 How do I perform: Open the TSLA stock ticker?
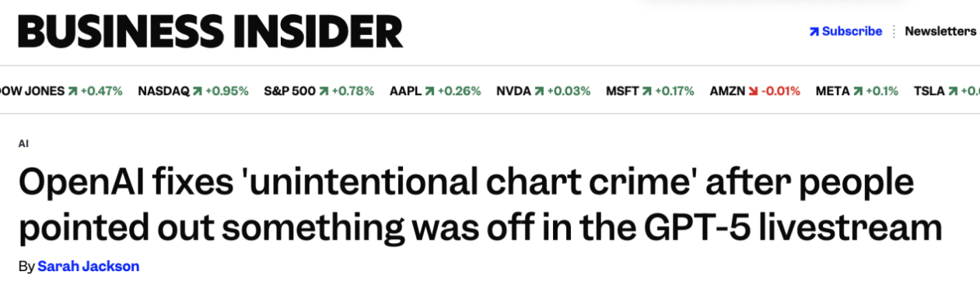[x=947, y=91]
